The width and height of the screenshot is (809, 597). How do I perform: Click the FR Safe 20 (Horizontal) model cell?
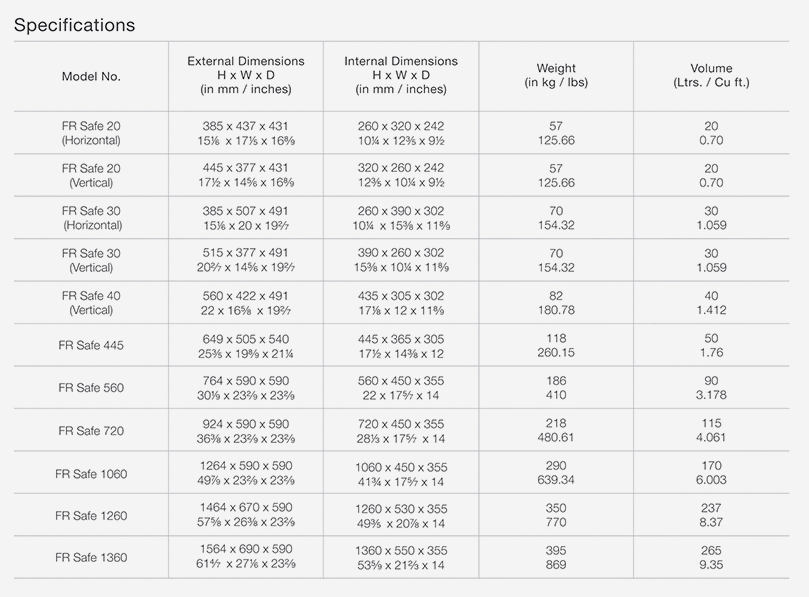click(91, 133)
